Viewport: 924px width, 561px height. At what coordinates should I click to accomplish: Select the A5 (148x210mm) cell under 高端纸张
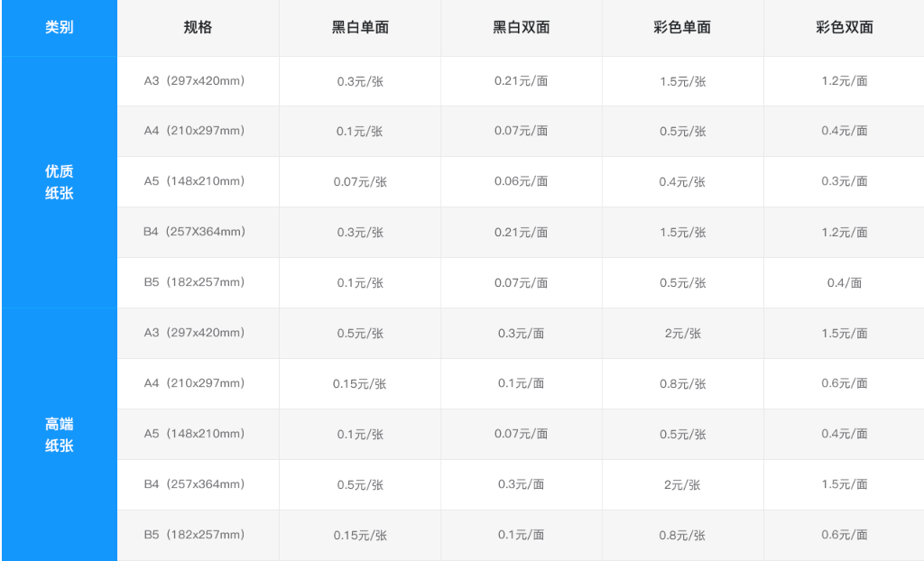click(198, 435)
